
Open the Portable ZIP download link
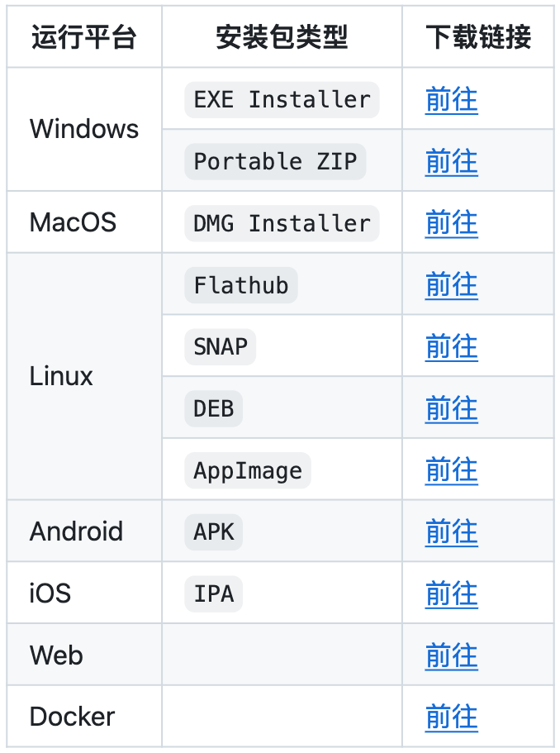click(x=451, y=161)
